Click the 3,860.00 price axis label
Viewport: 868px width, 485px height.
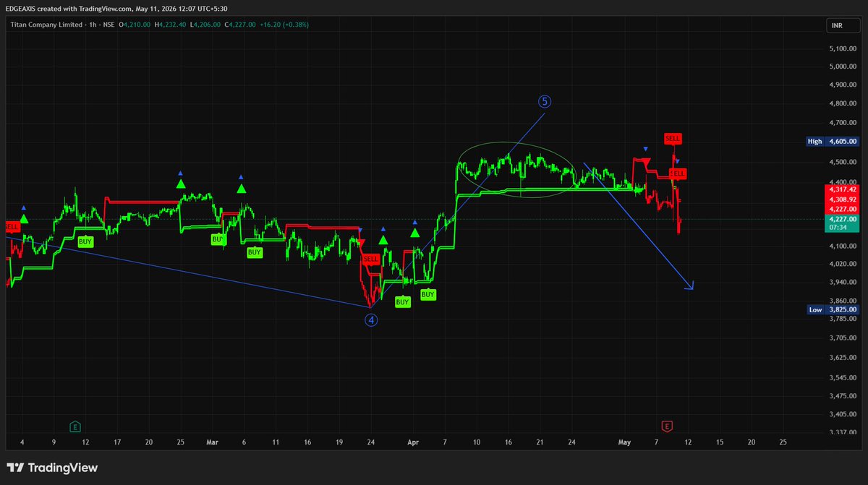(843, 301)
